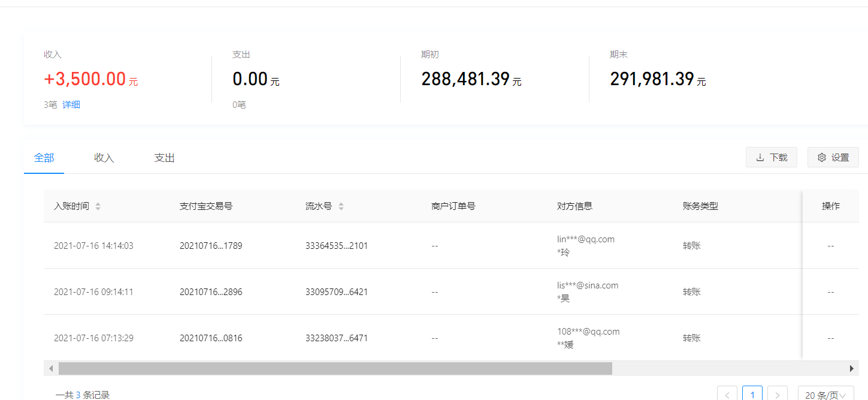Open the 20 条/页 page size dropdown

825,395
